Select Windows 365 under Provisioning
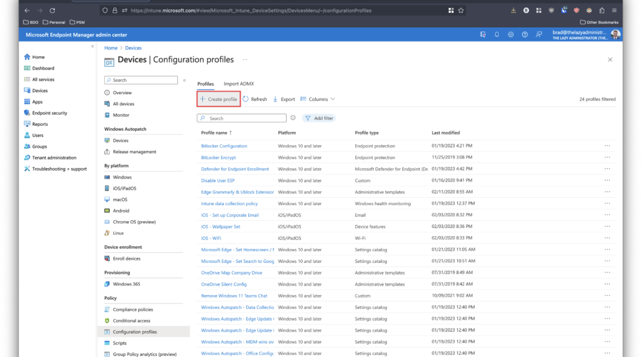Viewport: 644px width, 357px height. coord(127,284)
